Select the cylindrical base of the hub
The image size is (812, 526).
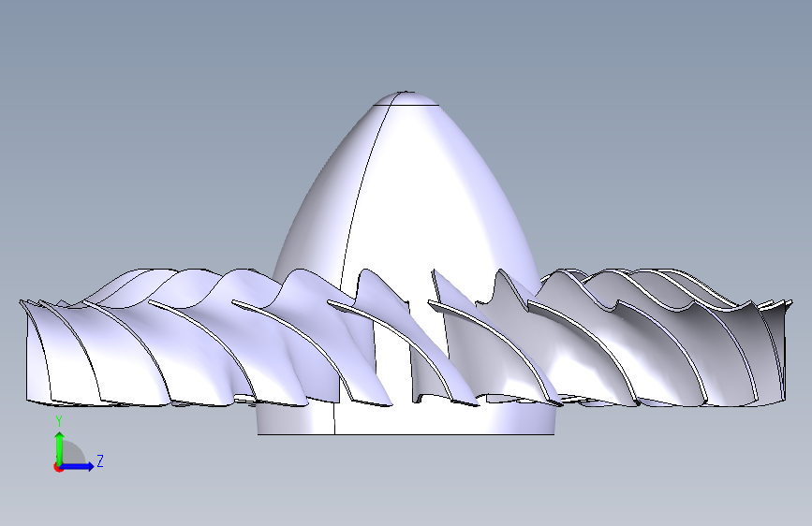[406, 418]
